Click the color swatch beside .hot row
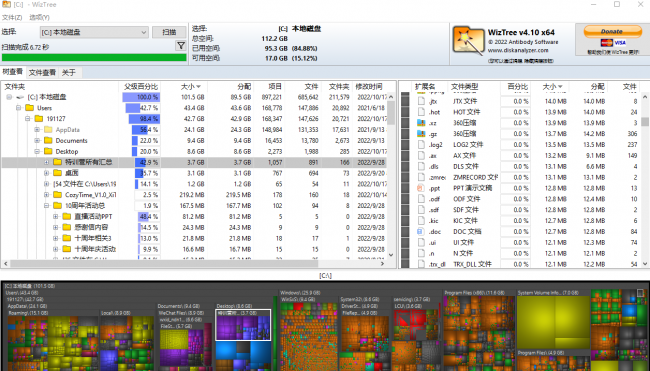The height and width of the screenshot is (371, 650). (405, 112)
